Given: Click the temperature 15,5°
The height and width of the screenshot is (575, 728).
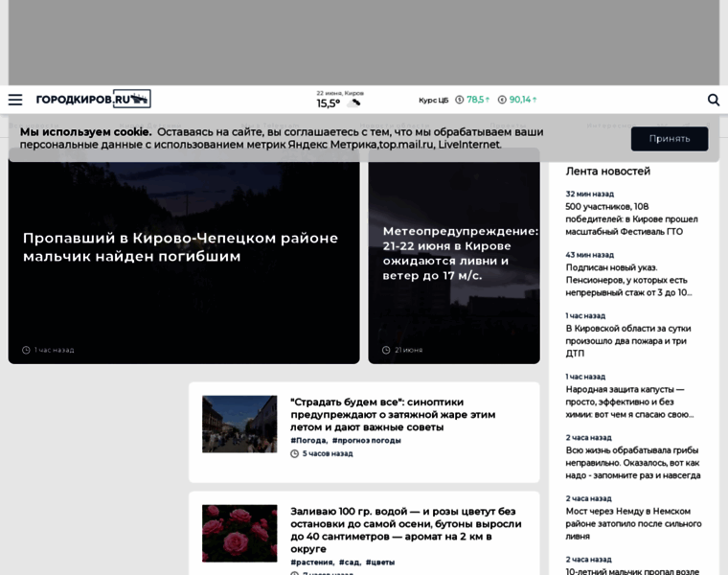Looking at the screenshot, I should pyautogui.click(x=329, y=103).
